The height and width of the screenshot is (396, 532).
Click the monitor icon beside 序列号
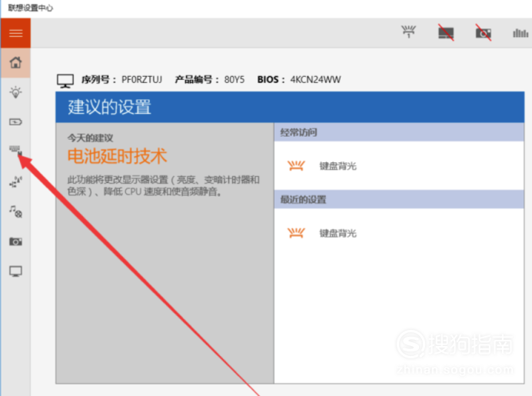[x=65, y=81]
